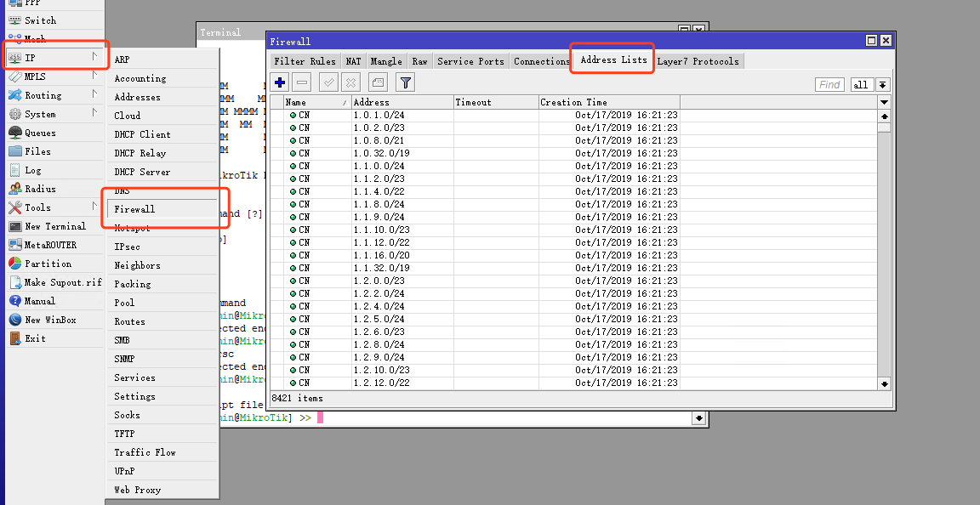Enable the selected address entry with the checkmark
Screen dimensions: 980x505
coord(328,82)
